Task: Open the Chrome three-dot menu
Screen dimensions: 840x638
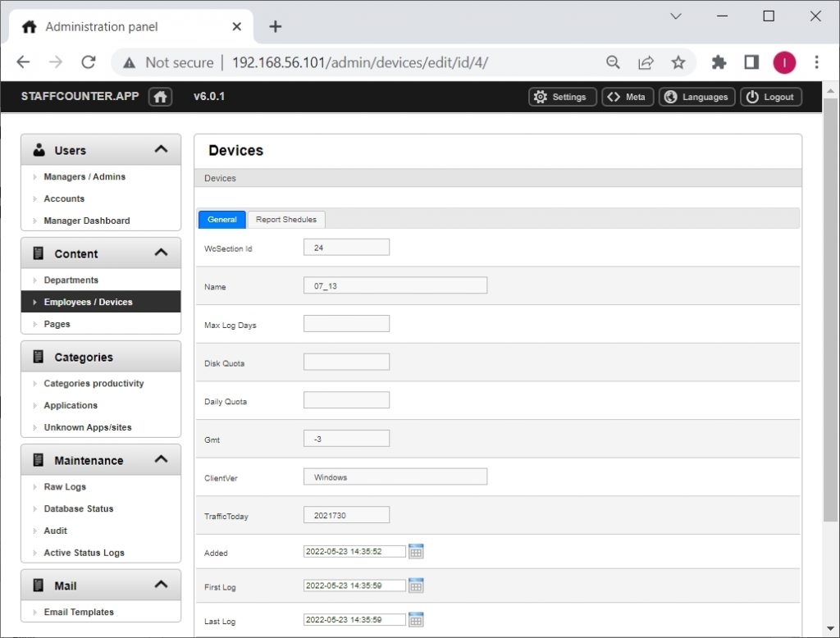Action: point(816,62)
